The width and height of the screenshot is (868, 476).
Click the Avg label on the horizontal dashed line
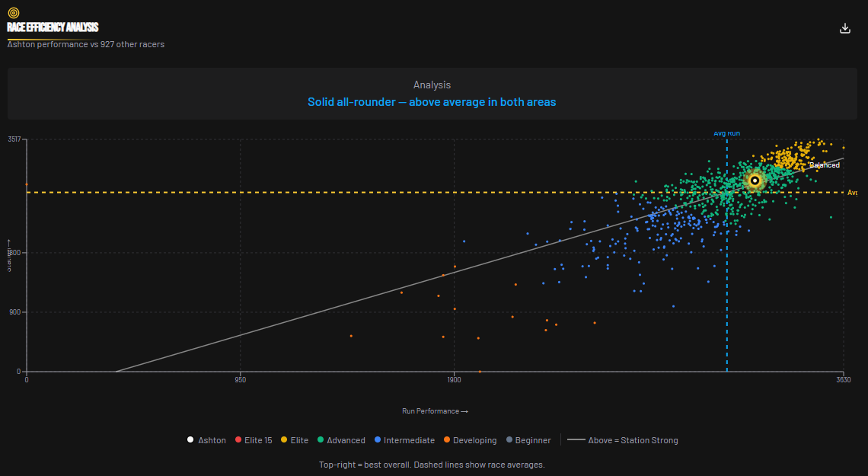coord(851,192)
